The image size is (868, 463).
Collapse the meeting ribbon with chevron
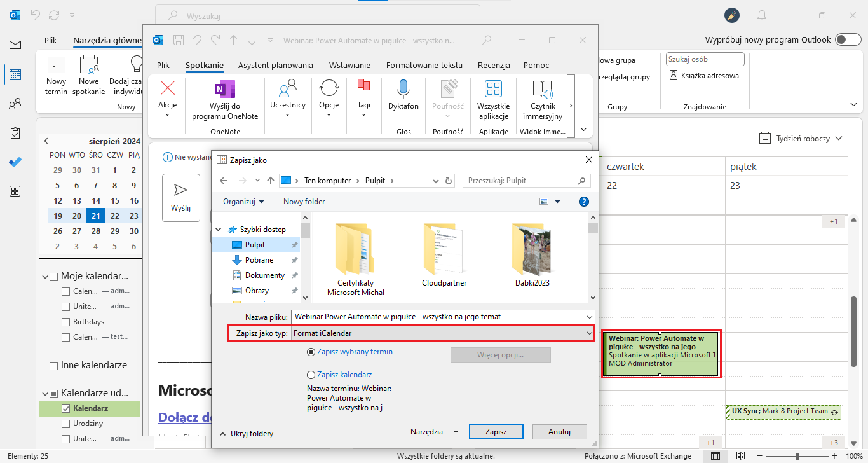pos(584,129)
